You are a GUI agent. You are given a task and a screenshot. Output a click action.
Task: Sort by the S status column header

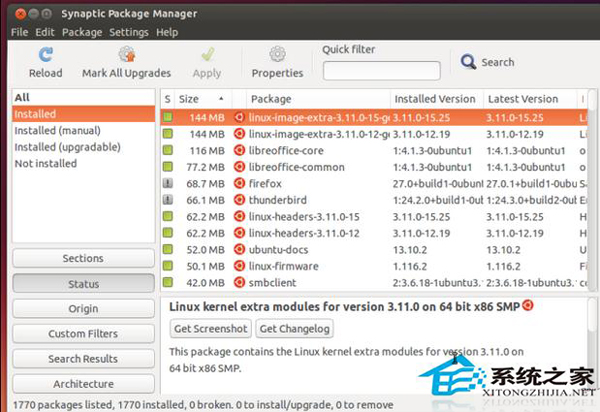click(x=168, y=99)
